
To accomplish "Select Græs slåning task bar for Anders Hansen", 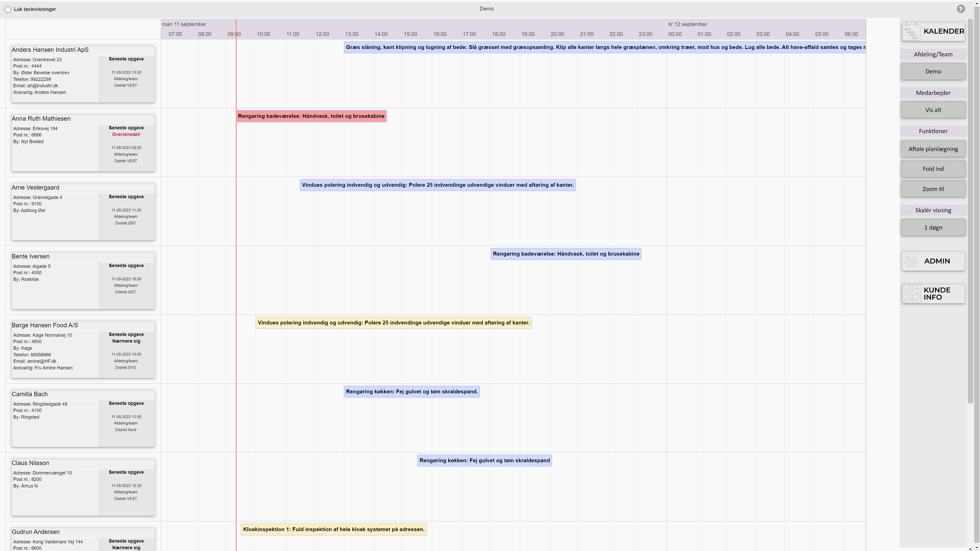I will [605, 47].
